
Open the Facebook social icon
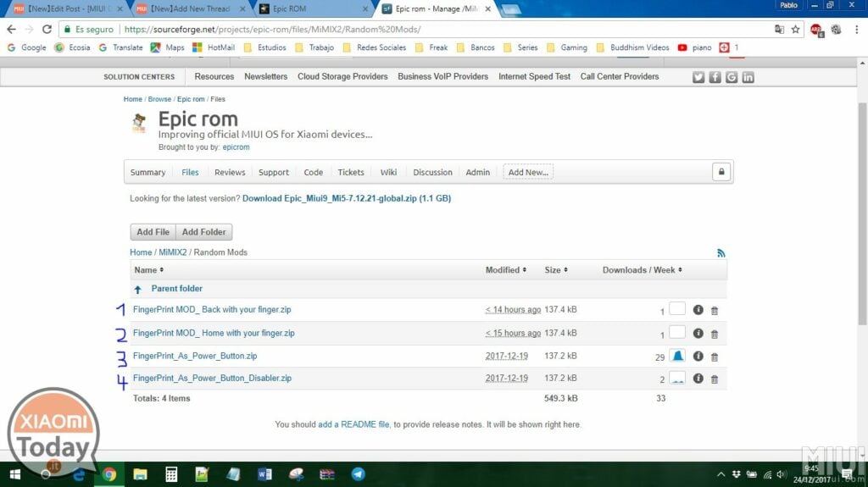(x=715, y=77)
